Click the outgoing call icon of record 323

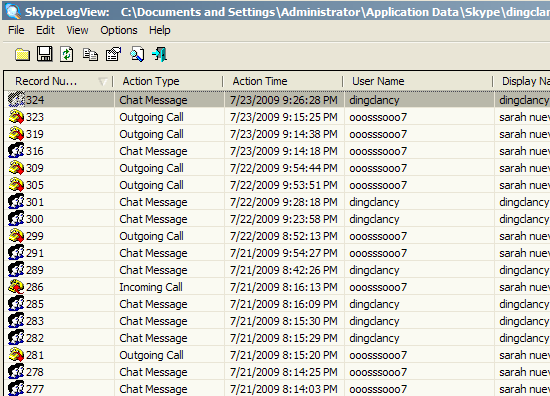click(16, 117)
